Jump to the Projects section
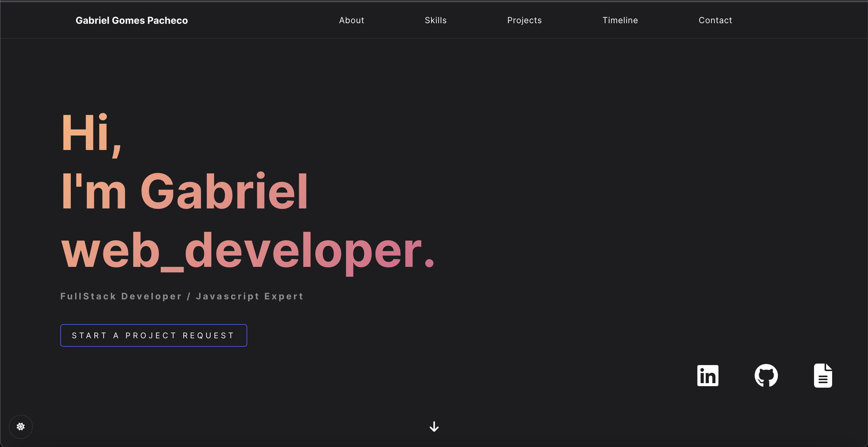Image resolution: width=868 pixels, height=447 pixels. tap(524, 20)
